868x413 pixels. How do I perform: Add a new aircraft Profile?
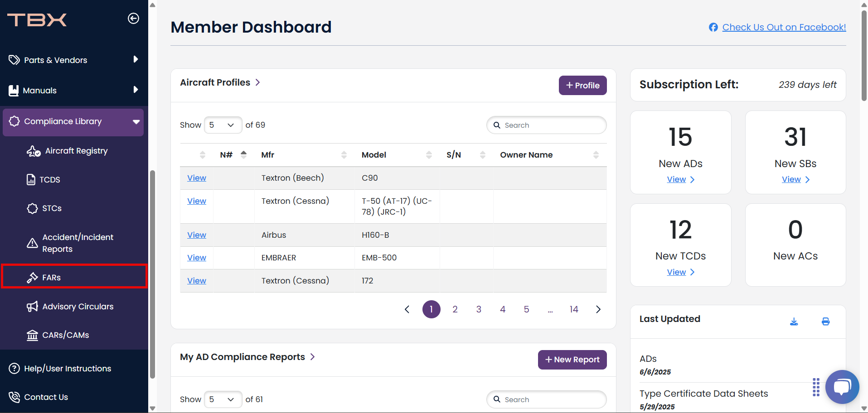583,86
